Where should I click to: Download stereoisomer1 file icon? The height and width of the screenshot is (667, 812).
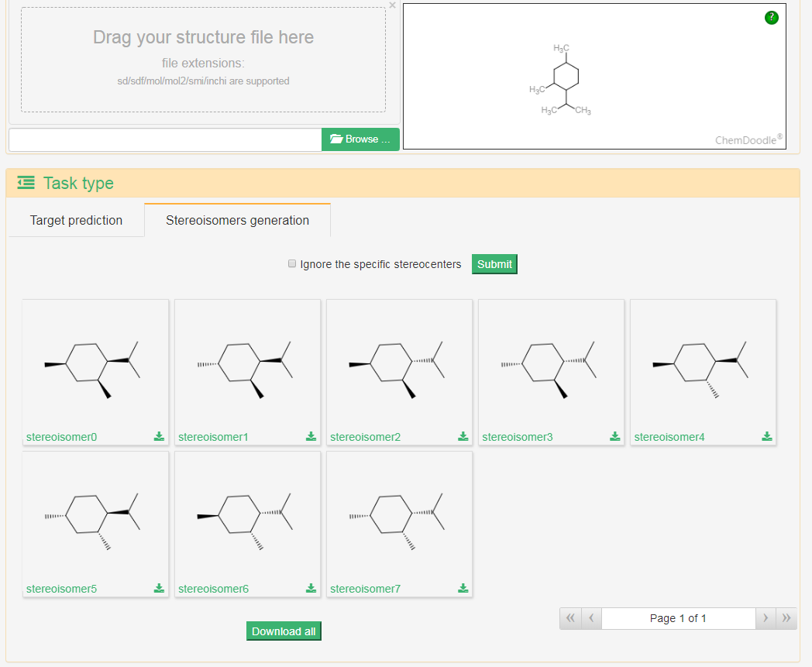pos(311,437)
